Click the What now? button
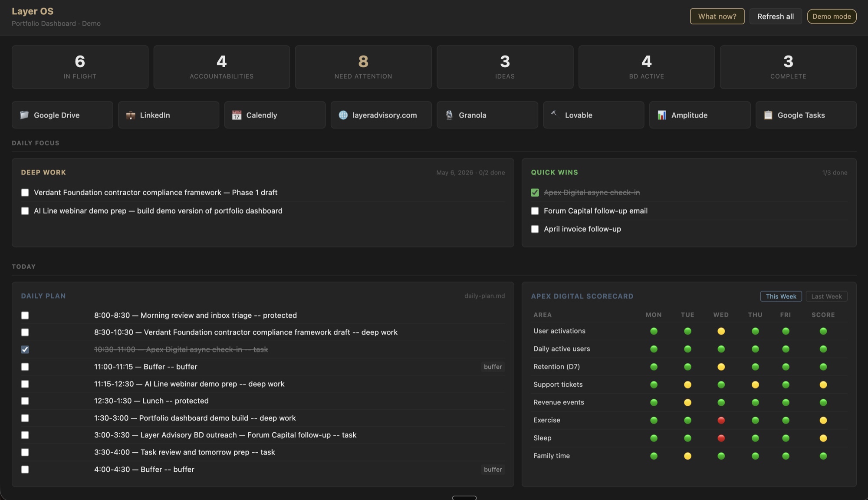 (717, 16)
